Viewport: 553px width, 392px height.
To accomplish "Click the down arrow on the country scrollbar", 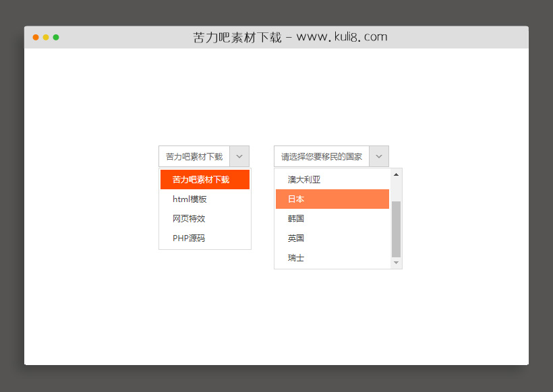I will point(396,263).
